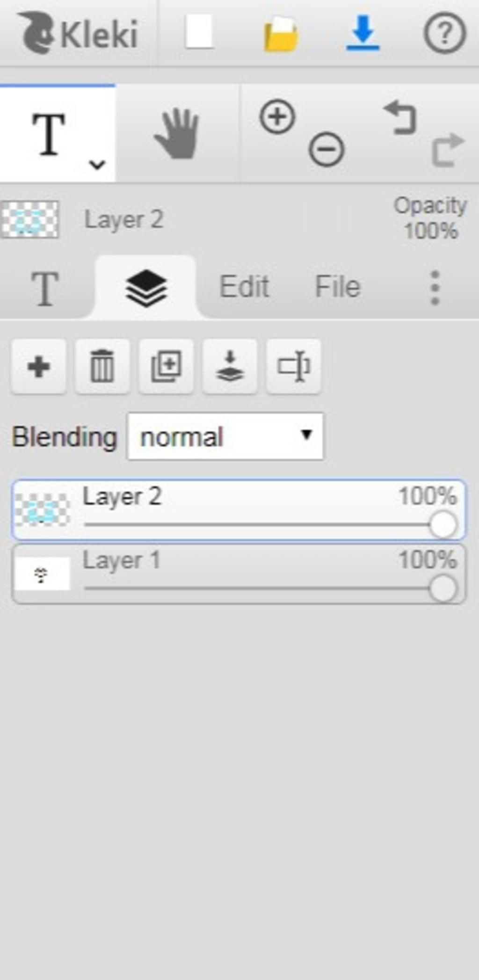
Task: Expand the Text tool chevron
Action: point(97,164)
